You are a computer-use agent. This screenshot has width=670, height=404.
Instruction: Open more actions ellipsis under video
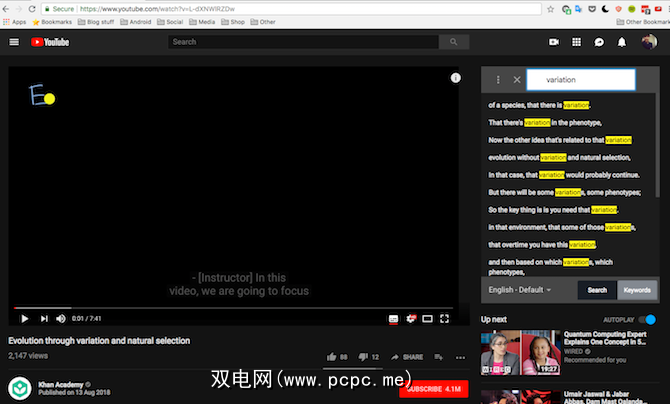(460, 357)
